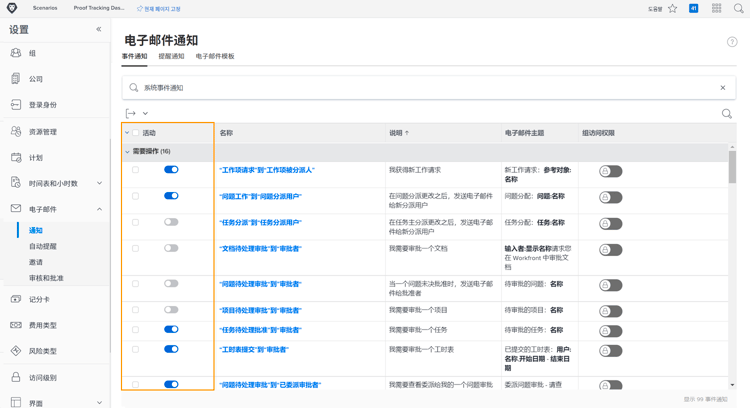
Task: Select 邀请 in the sidebar submenu
Action: (x=36, y=262)
